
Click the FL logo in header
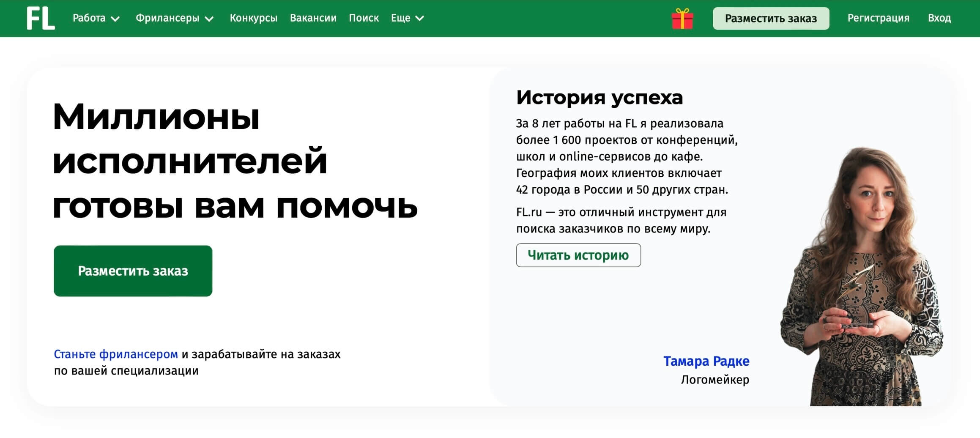41,18
